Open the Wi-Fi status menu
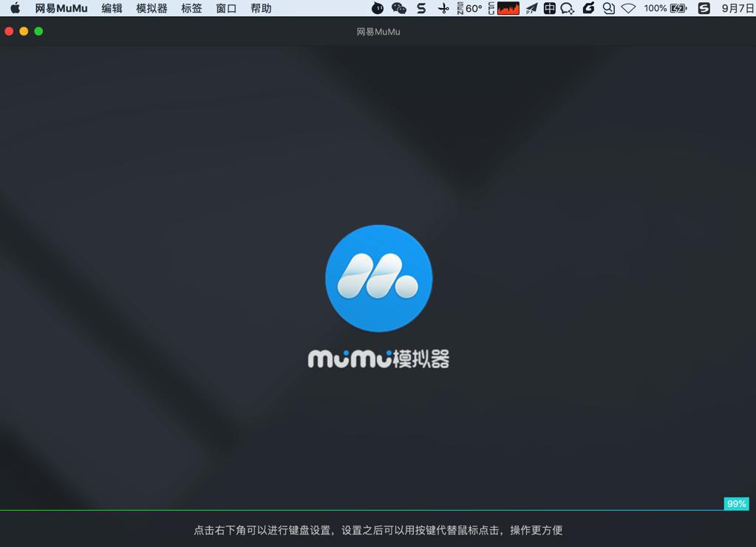This screenshot has height=547, width=756. click(628, 8)
